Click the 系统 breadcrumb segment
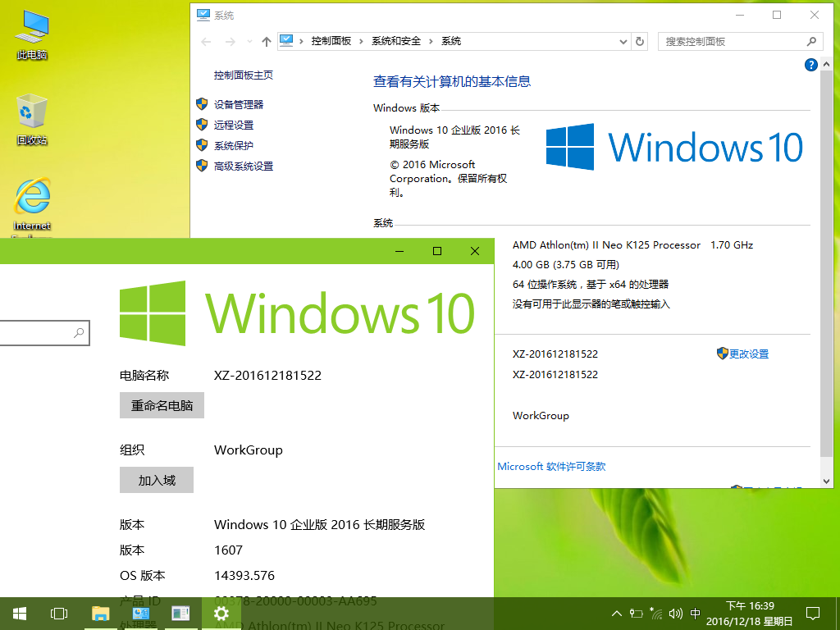The image size is (840, 630). 451,41
